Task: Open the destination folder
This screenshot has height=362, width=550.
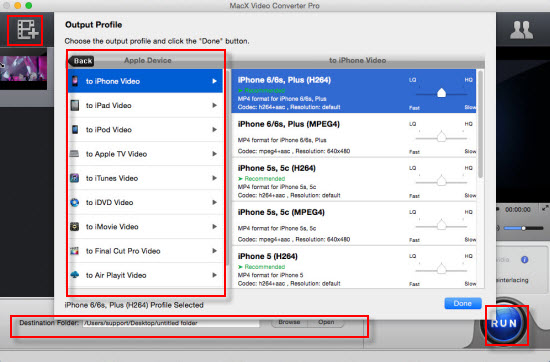Action: coord(326,322)
